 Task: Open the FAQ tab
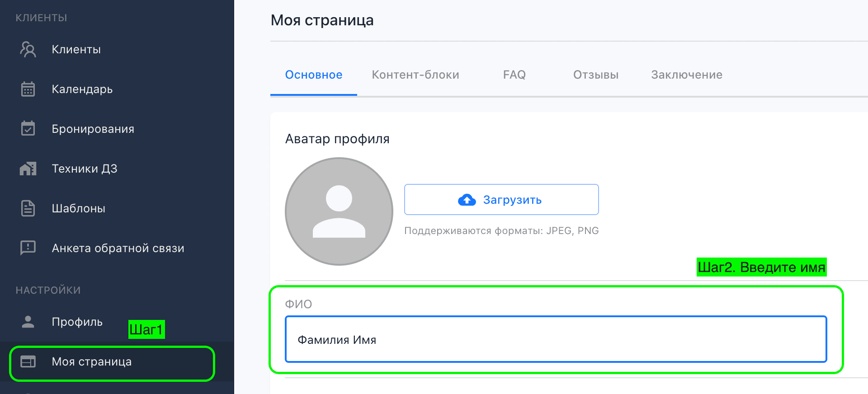(514, 75)
